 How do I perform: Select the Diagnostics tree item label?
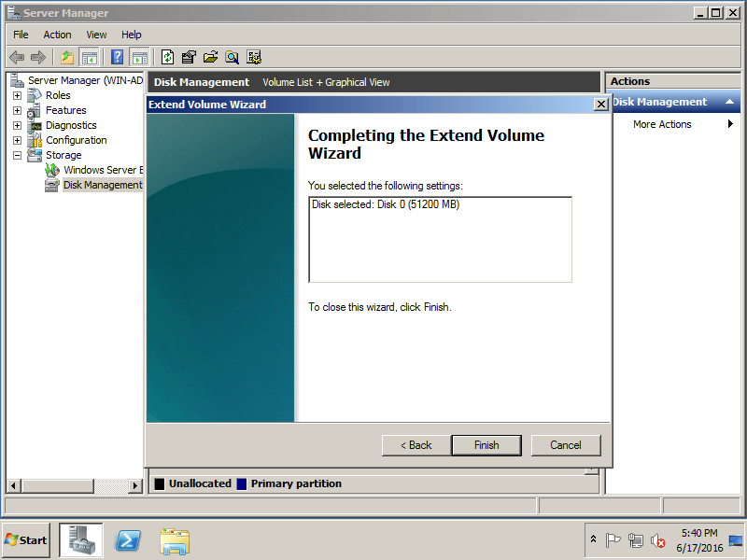tap(71, 125)
